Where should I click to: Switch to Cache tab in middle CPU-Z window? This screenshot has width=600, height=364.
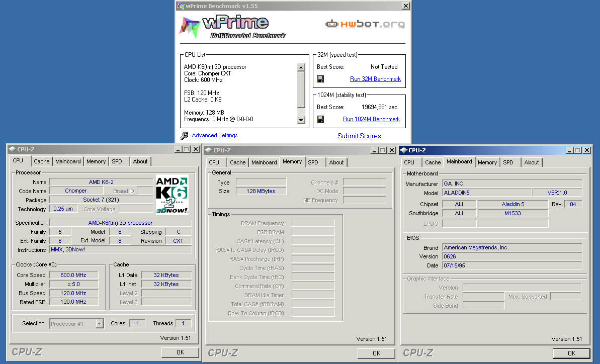[x=237, y=162]
